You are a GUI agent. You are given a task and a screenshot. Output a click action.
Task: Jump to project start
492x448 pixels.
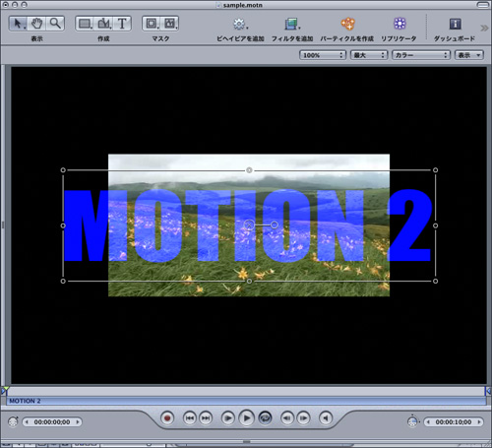coord(190,418)
